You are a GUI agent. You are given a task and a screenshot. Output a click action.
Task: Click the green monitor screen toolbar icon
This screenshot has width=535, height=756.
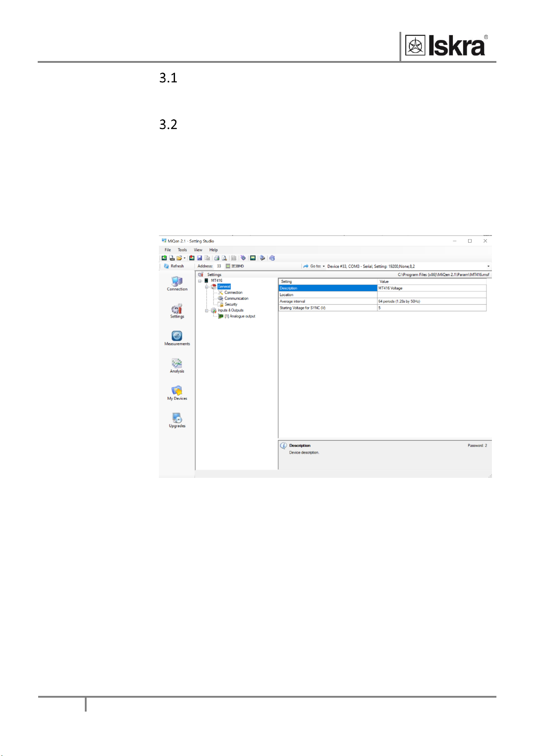coord(253,258)
